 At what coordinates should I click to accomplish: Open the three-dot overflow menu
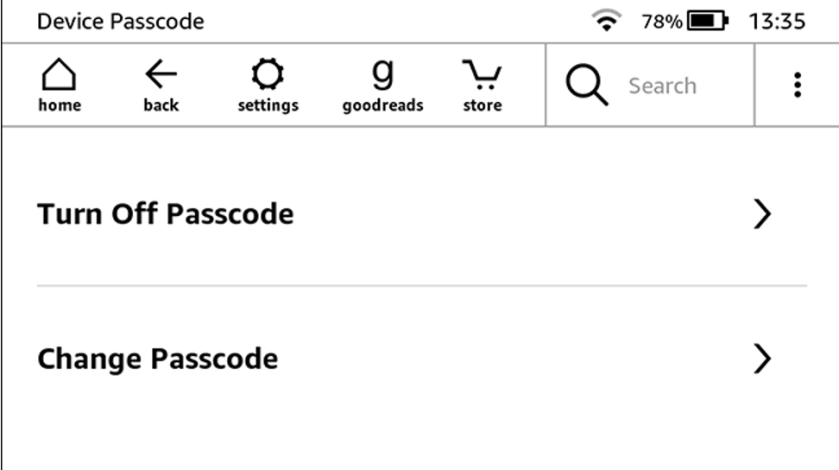[796, 86]
